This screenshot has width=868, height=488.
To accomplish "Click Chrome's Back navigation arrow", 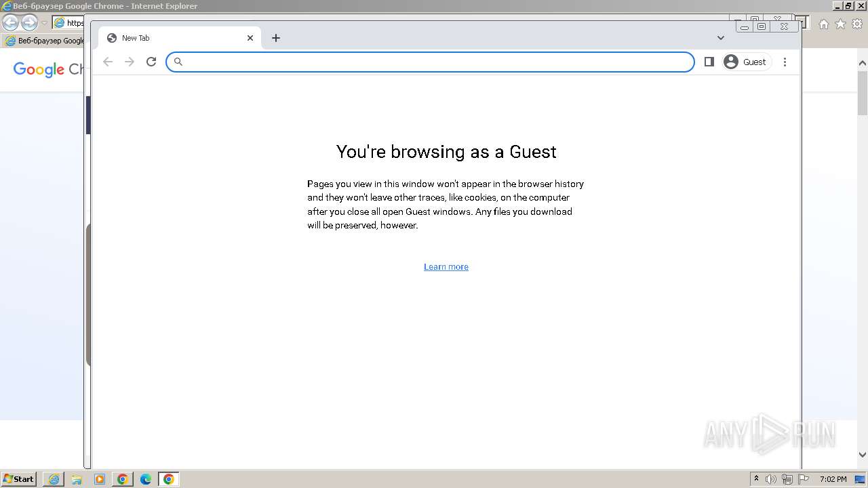I will (108, 62).
